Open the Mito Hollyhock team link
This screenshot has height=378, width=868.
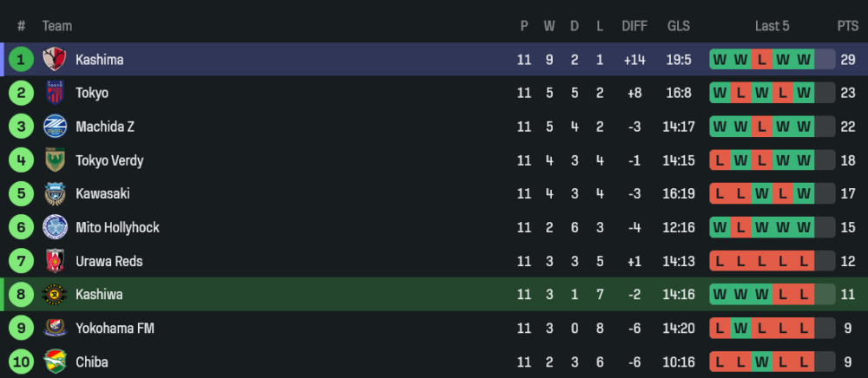point(117,227)
